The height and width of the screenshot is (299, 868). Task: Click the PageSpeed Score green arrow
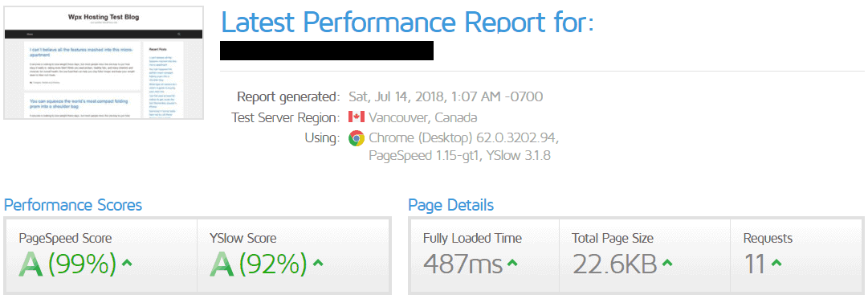click(x=127, y=264)
